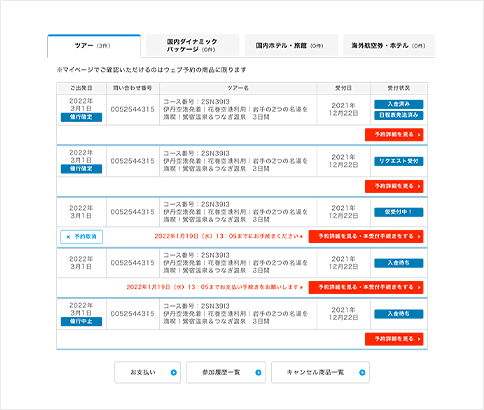This screenshot has width=484, height=410.
Task: Cancel the booking with the 予約取消 button
Action: tap(81, 237)
